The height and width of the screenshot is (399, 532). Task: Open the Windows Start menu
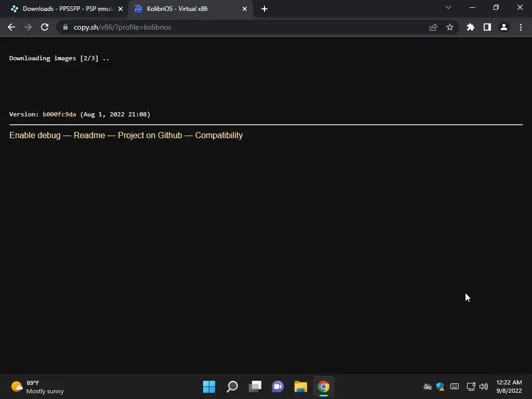[x=209, y=387]
